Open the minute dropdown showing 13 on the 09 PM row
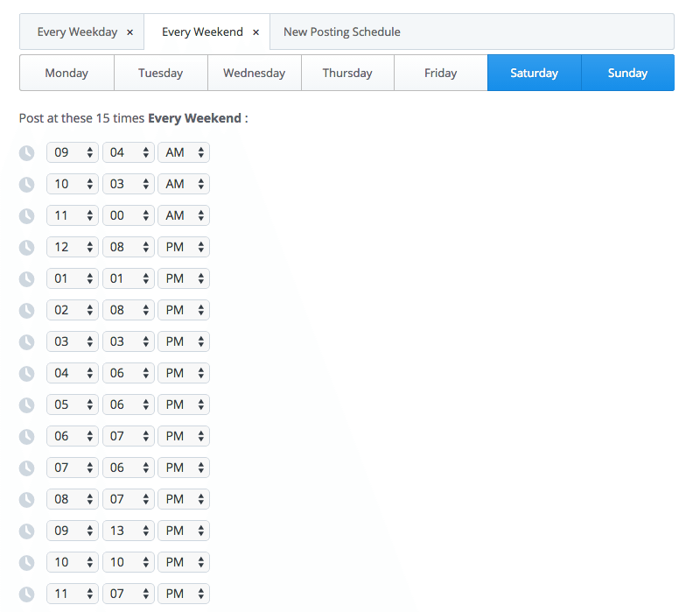 click(128, 531)
